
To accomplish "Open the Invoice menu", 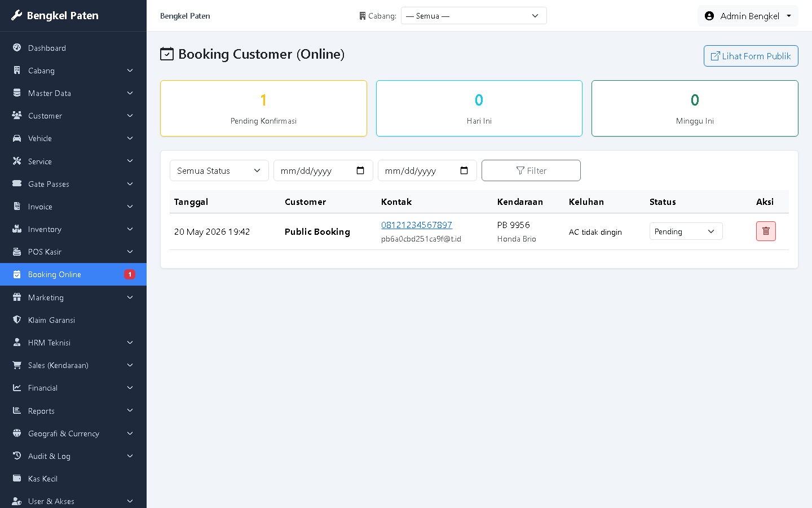I will point(73,207).
